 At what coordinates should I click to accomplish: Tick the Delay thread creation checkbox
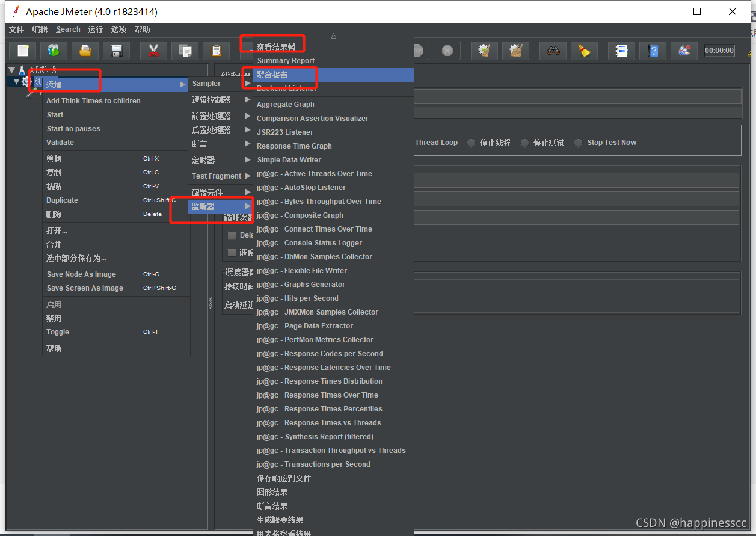point(232,235)
